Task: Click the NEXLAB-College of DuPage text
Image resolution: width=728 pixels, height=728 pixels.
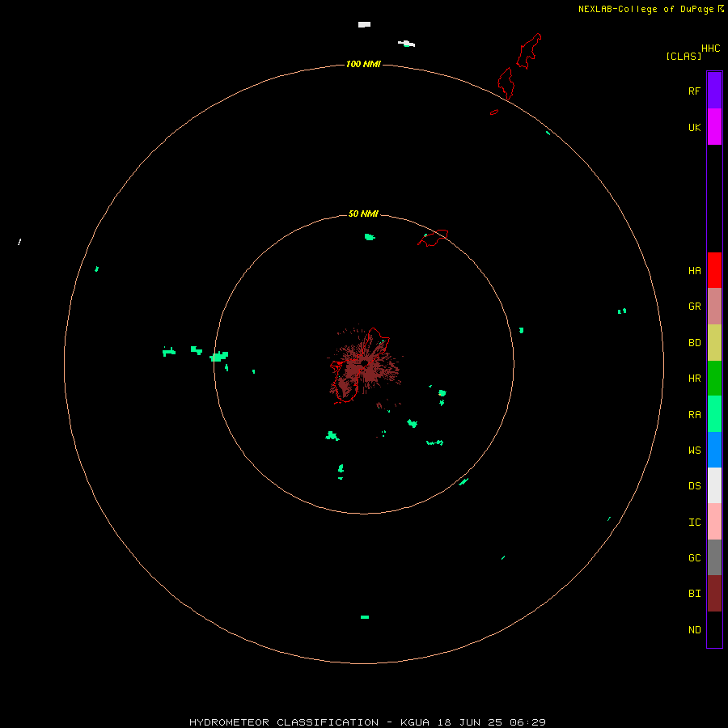Action: click(645, 9)
